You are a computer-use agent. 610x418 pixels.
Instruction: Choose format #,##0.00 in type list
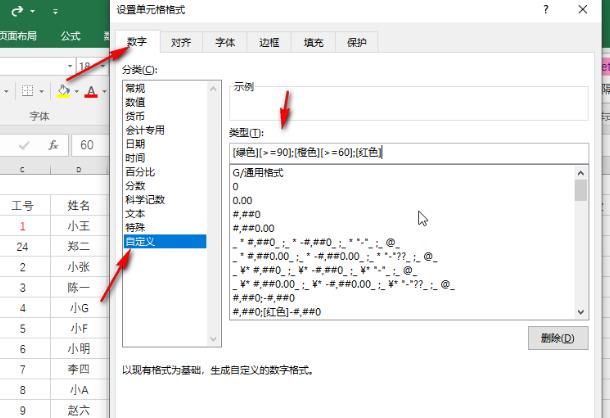point(402,228)
